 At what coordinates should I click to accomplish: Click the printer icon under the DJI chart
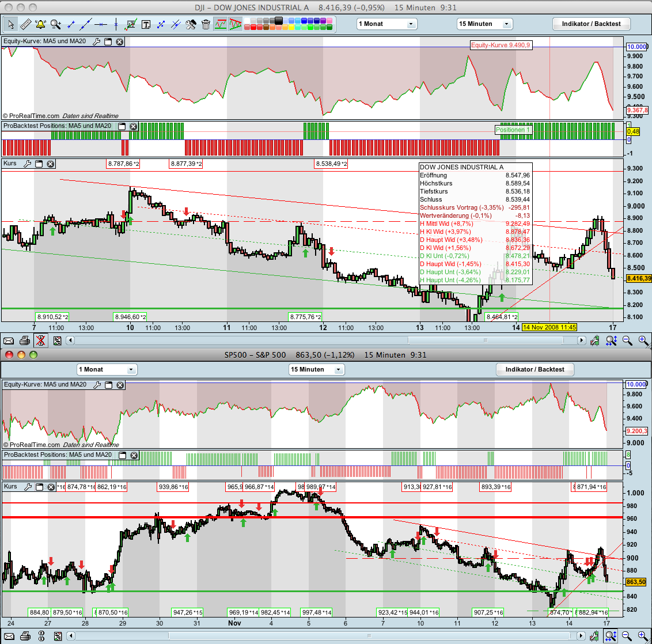point(25,341)
